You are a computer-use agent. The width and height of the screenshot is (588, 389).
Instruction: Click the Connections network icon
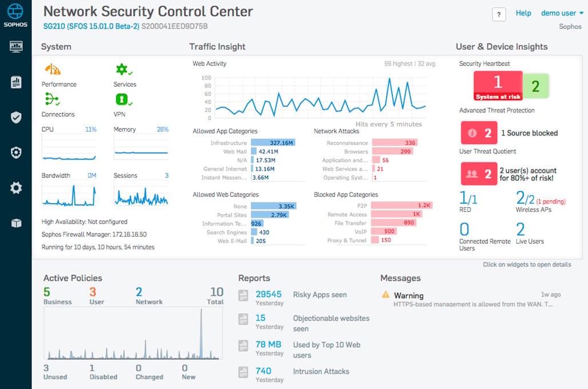point(52,99)
